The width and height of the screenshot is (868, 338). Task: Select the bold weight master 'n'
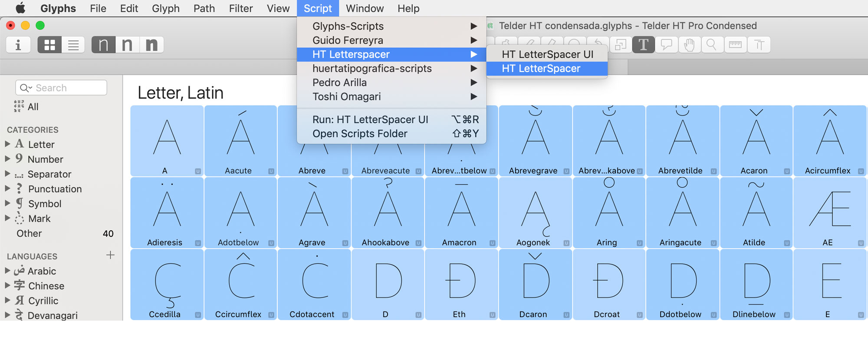pyautogui.click(x=151, y=45)
